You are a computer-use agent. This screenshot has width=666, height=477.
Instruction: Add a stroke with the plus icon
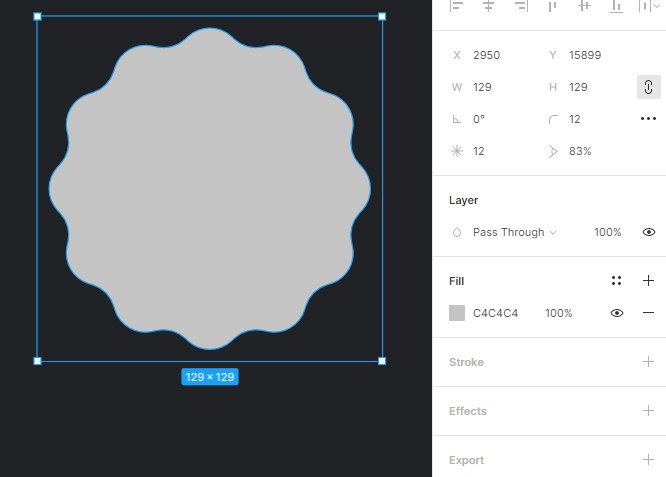(648, 362)
